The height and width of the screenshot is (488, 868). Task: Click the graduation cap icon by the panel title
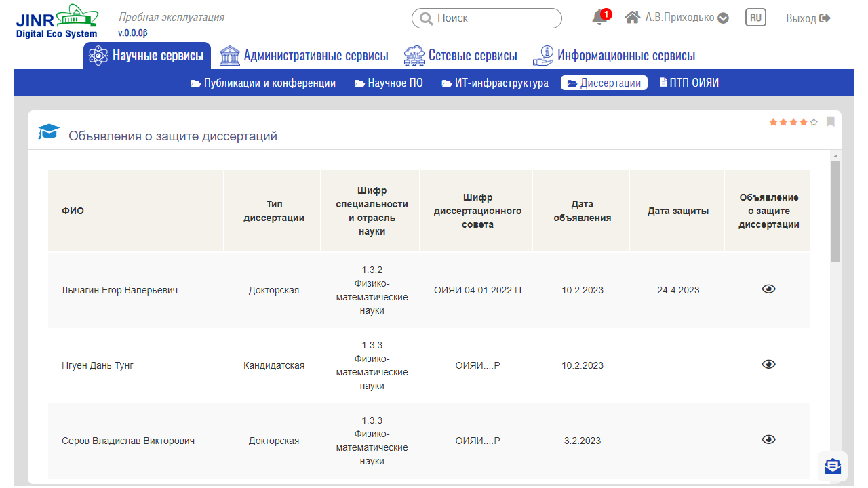click(x=48, y=132)
